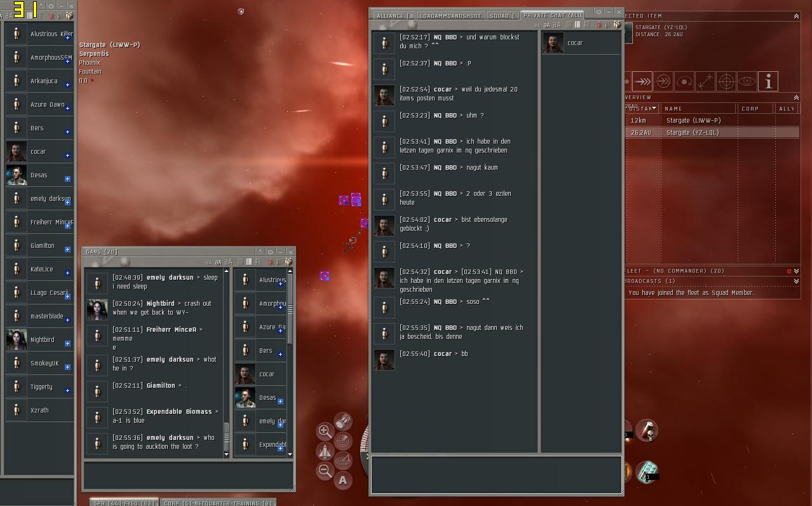This screenshot has width=812, height=506.
Task: Click the Gang member list scrollbar thumb
Action: [290, 309]
